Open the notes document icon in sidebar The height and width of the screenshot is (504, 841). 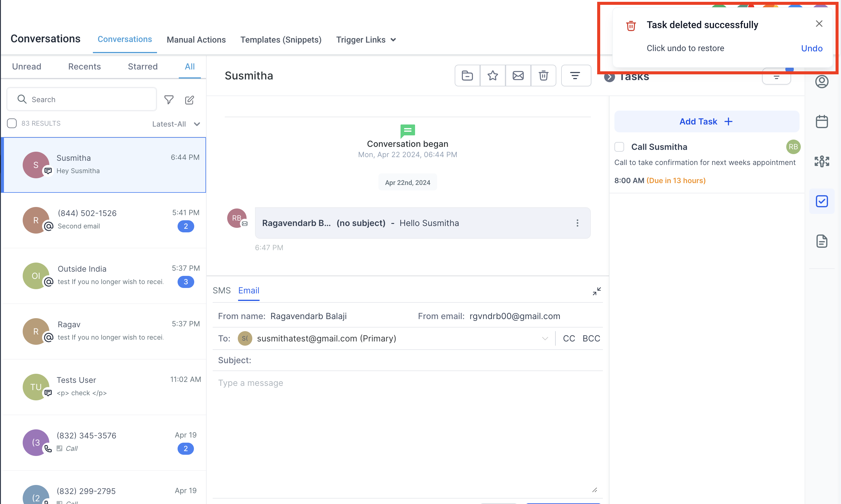coord(821,241)
